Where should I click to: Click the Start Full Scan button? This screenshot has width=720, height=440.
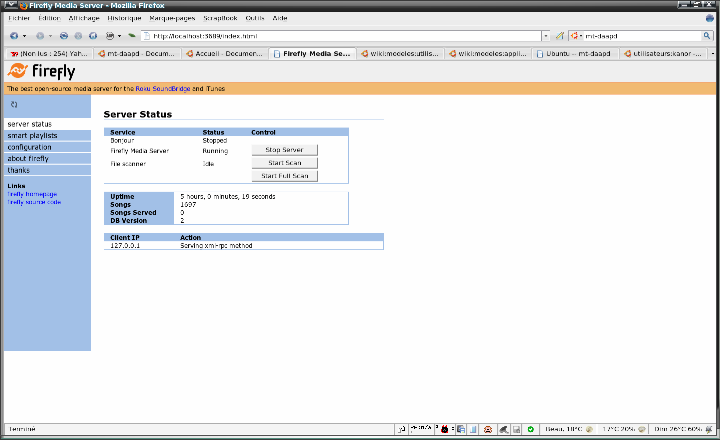[x=284, y=175]
